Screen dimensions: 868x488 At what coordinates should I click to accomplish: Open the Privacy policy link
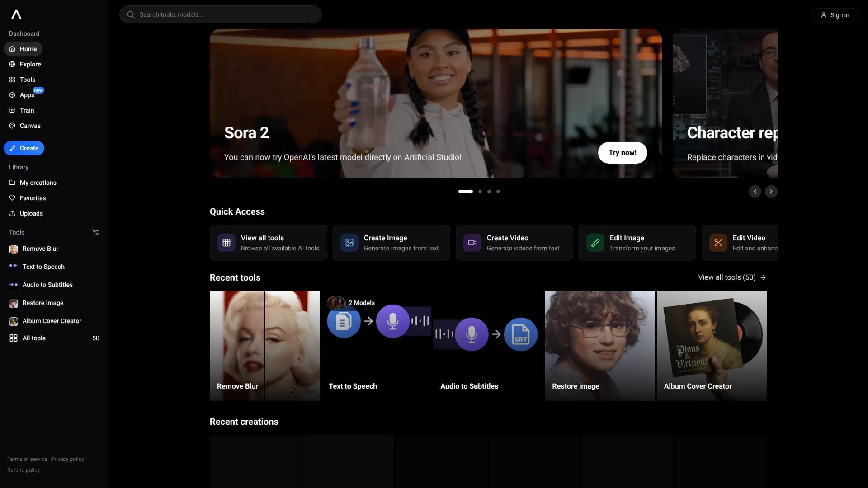coord(67,459)
